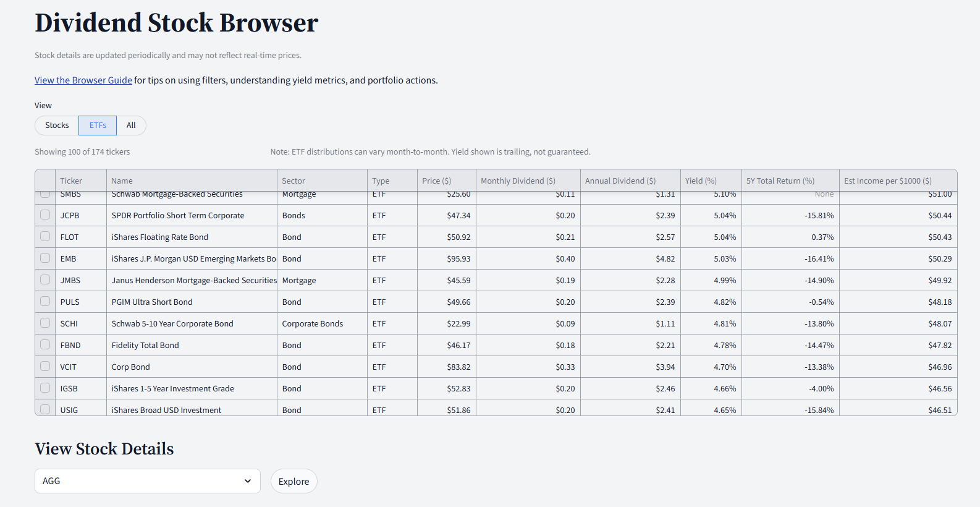Click Fidelity Total Bond name cell
The width and height of the screenshot is (980, 507).
point(192,345)
